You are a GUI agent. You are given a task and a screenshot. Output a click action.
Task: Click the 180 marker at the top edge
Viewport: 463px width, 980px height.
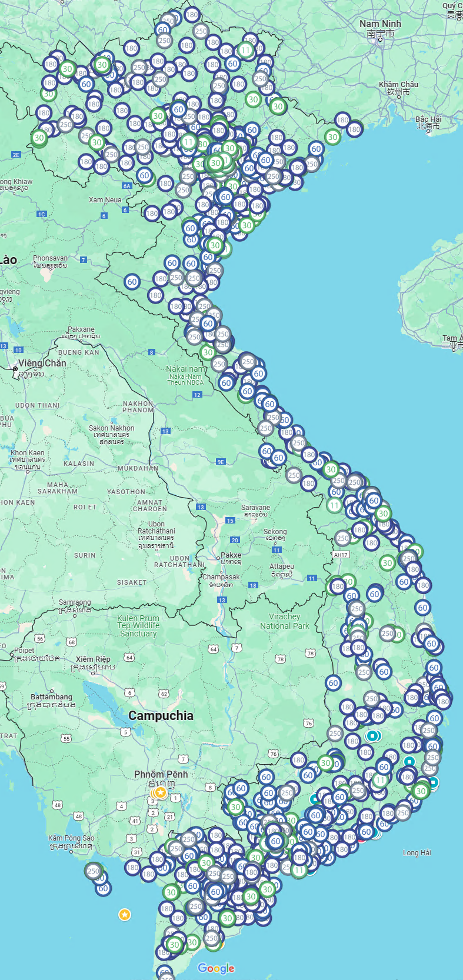click(x=192, y=15)
